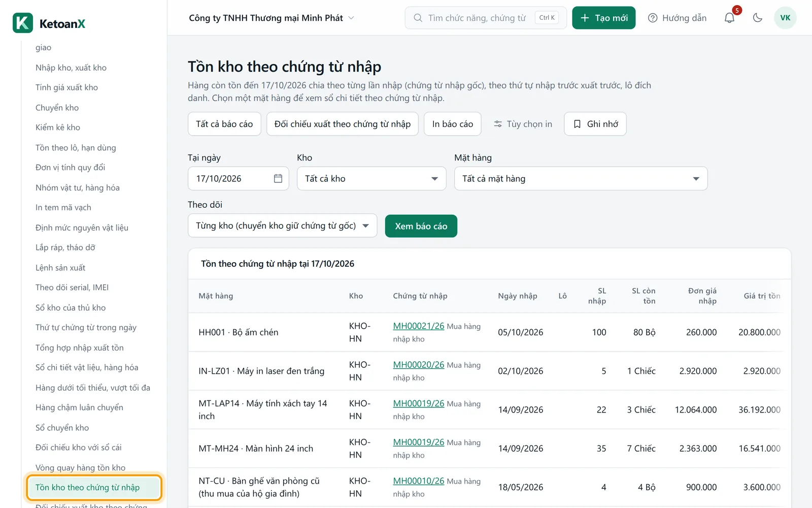Click the Tại ngày date field
The height and width of the screenshot is (508, 812).
pyautogui.click(x=239, y=178)
